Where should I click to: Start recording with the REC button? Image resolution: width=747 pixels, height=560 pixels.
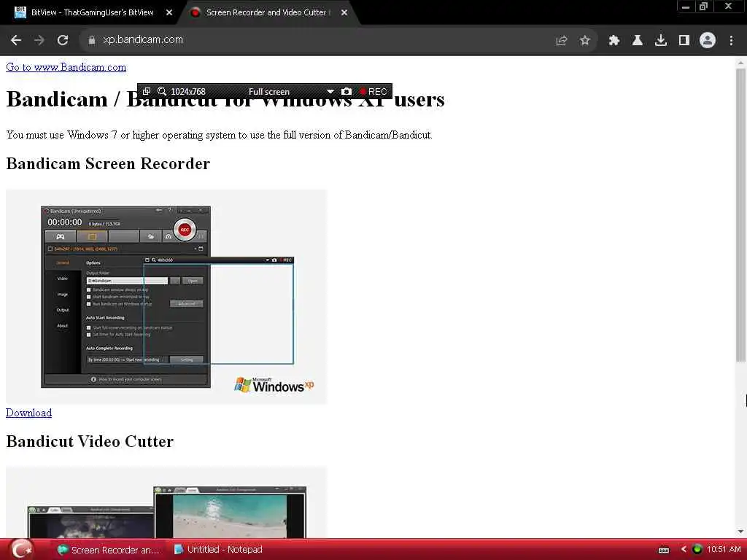(x=373, y=91)
